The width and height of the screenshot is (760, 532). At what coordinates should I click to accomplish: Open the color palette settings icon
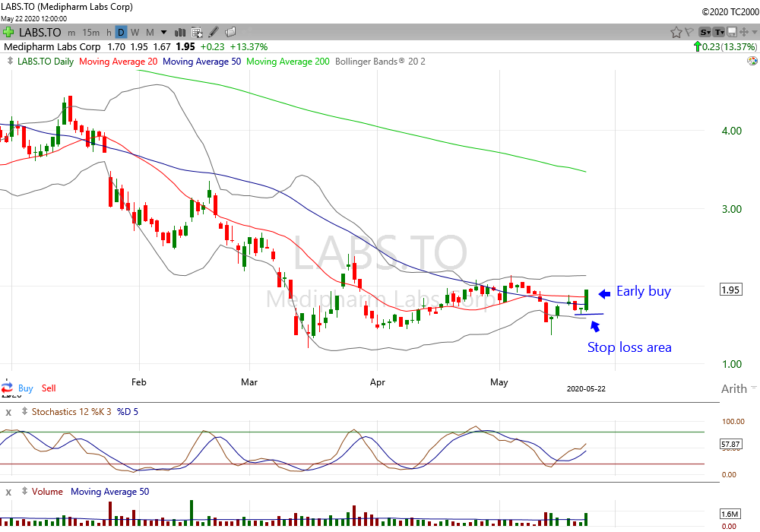tap(752, 61)
